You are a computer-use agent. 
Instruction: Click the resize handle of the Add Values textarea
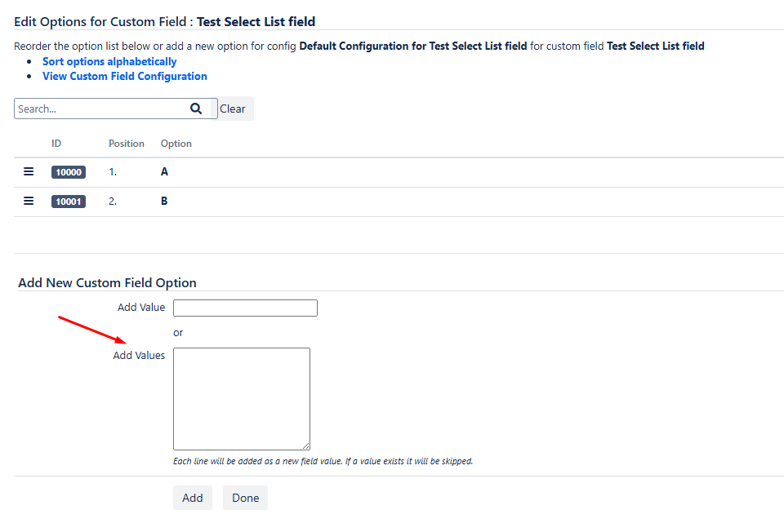pyautogui.click(x=307, y=447)
